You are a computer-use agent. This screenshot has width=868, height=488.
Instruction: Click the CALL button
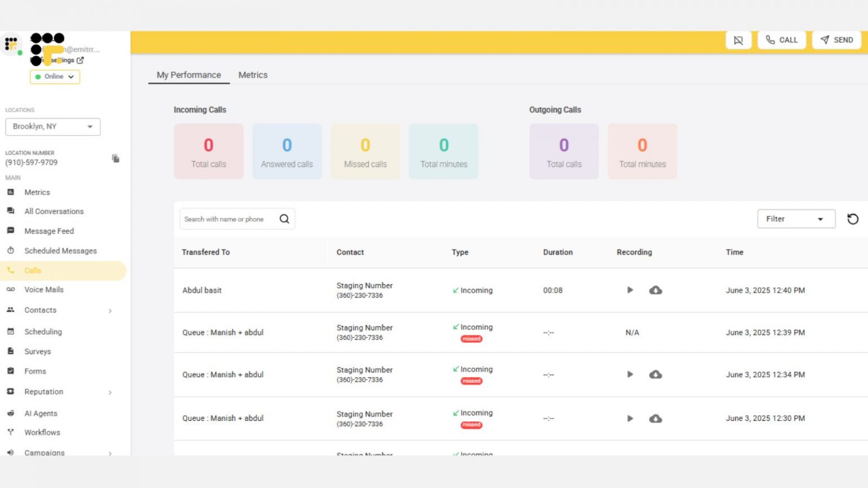[x=782, y=40]
